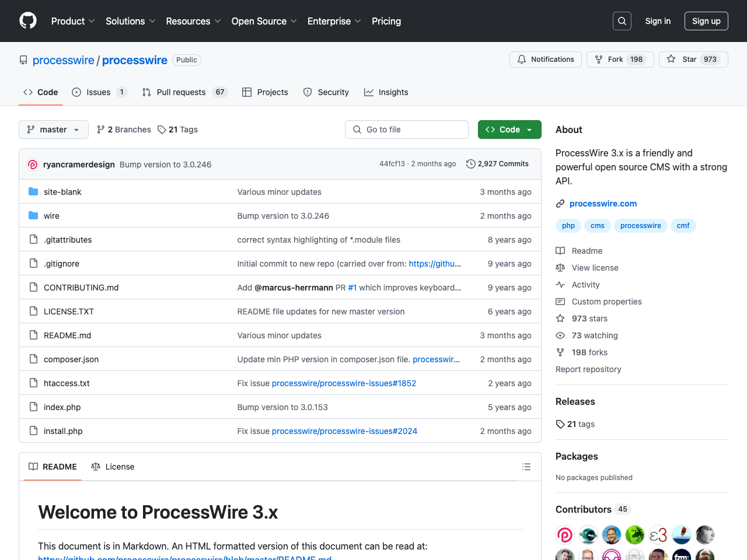Expand the Product menu
This screenshot has width=747, height=560.
(73, 21)
